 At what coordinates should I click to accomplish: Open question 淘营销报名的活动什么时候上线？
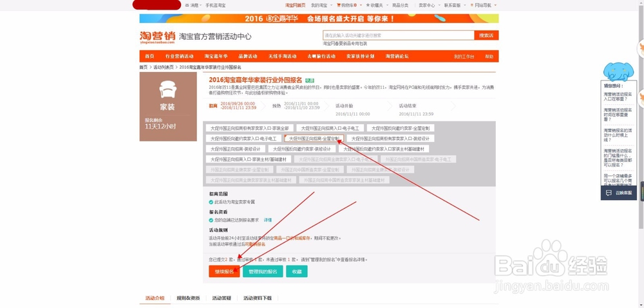point(618,135)
